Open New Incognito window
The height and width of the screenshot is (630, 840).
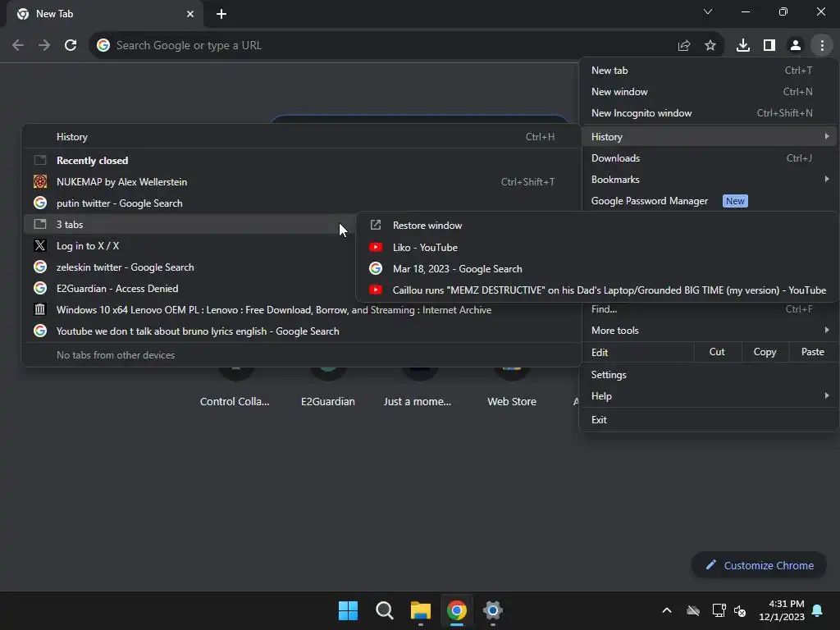point(710,113)
